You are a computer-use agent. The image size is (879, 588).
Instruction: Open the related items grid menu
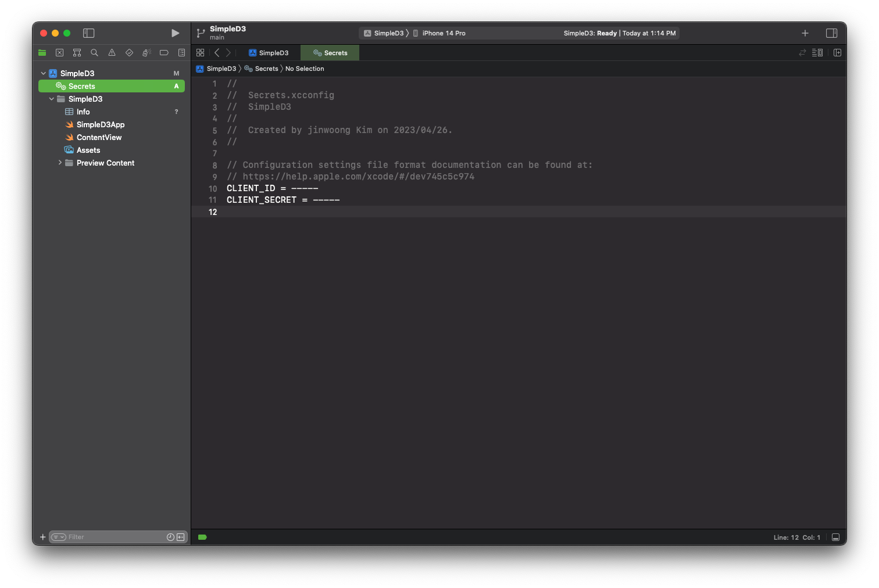200,53
